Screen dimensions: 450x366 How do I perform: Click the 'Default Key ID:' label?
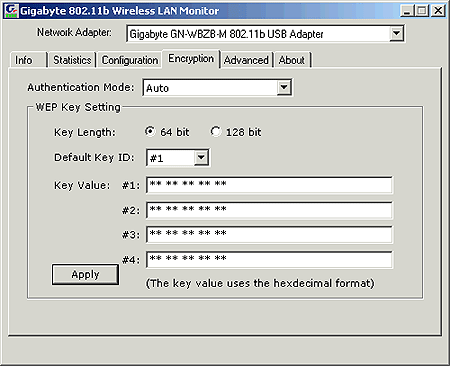94,157
